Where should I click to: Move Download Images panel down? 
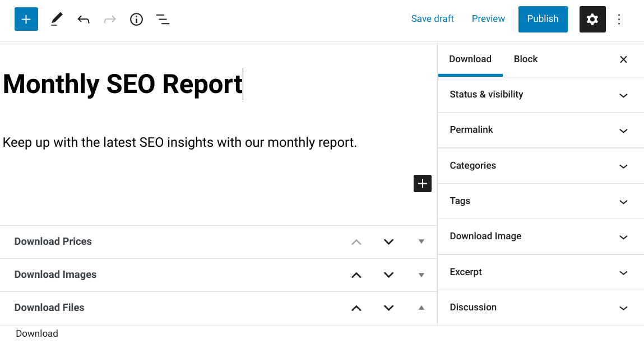[388, 275]
